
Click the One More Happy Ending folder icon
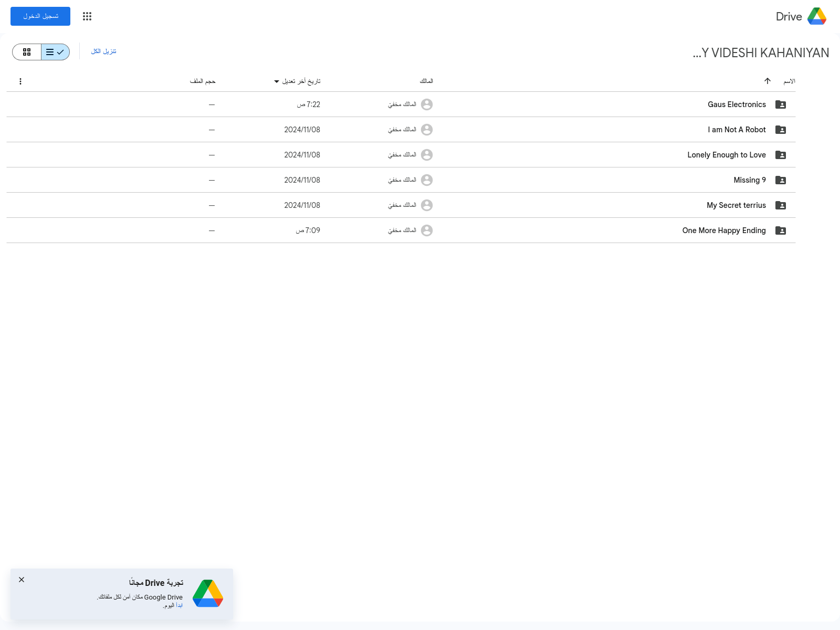(x=781, y=230)
